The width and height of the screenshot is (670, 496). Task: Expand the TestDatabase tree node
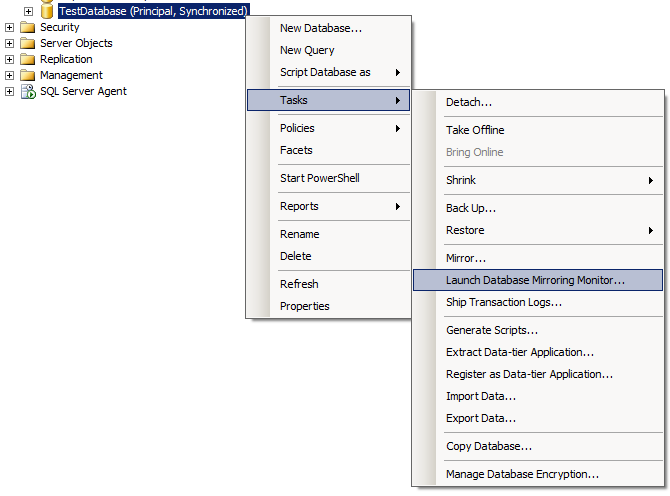(28, 11)
